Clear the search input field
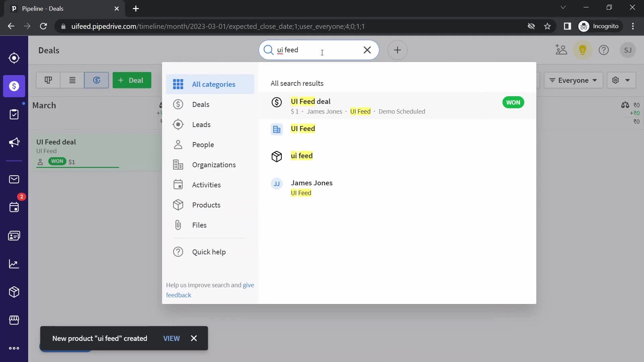 [x=367, y=50]
